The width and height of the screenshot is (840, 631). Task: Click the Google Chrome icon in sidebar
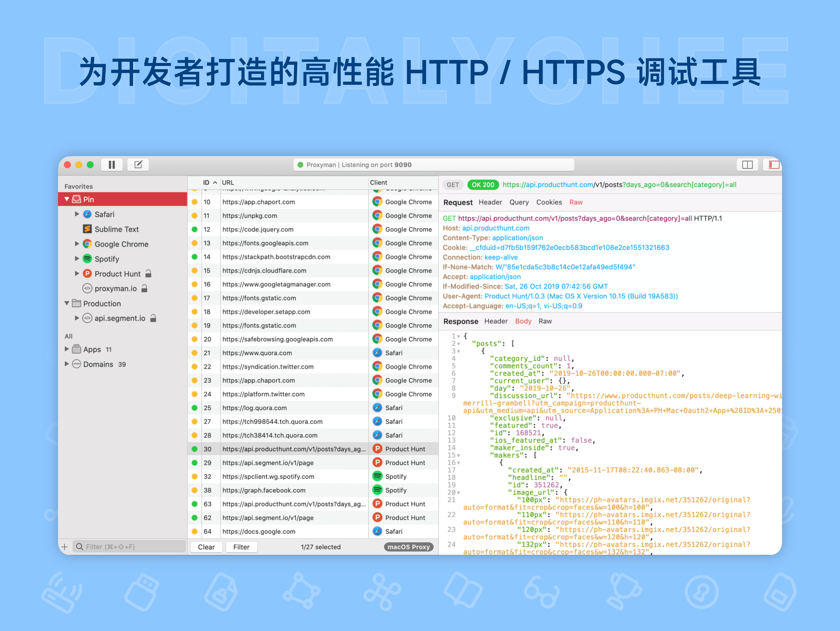[x=87, y=244]
